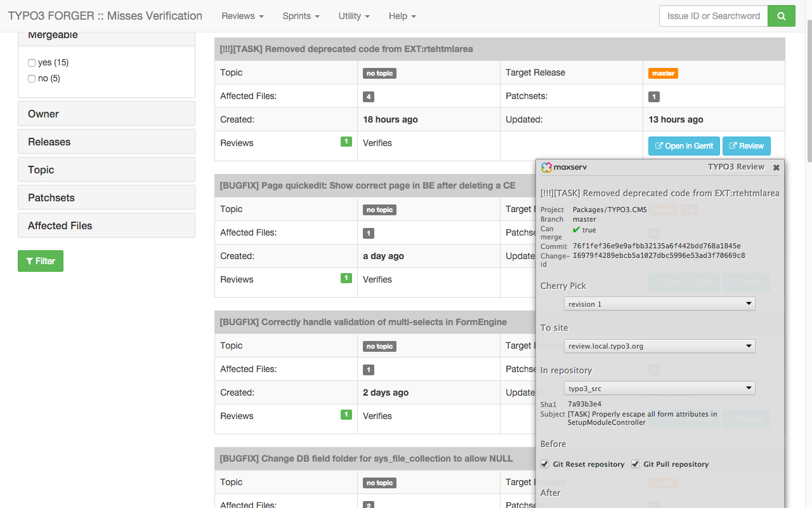
Task: Click the maxserv logo in popup
Action: (563, 168)
